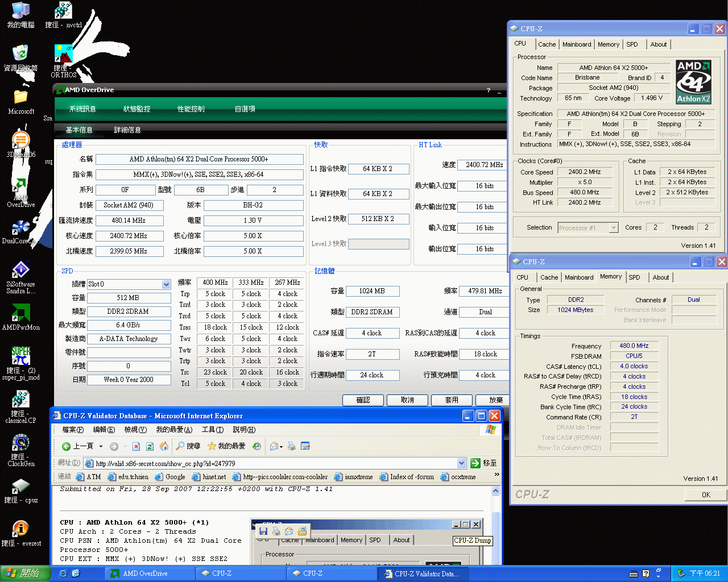The height and width of the screenshot is (582, 728).
Task: Launch the classicalCP shortcut icon
Action: (x=20, y=407)
